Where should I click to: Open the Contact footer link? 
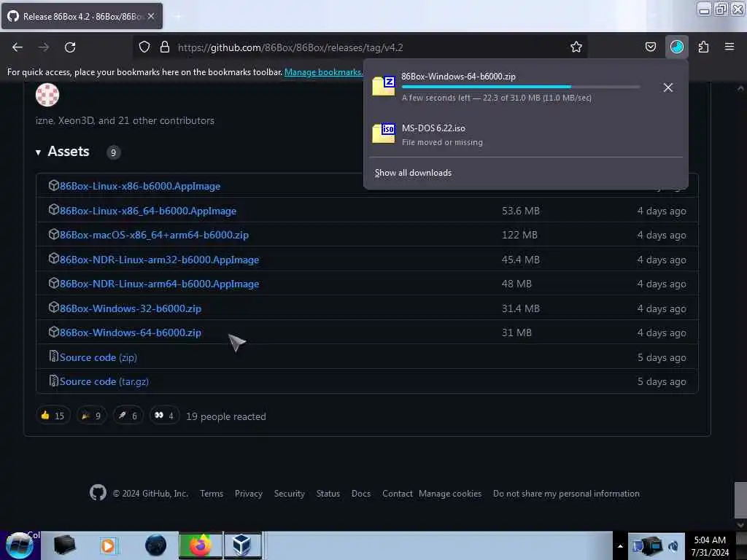(x=398, y=494)
